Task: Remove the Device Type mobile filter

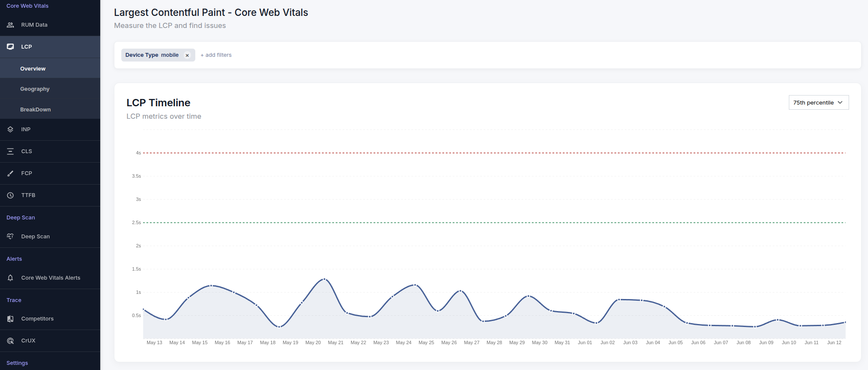Action: (188, 55)
